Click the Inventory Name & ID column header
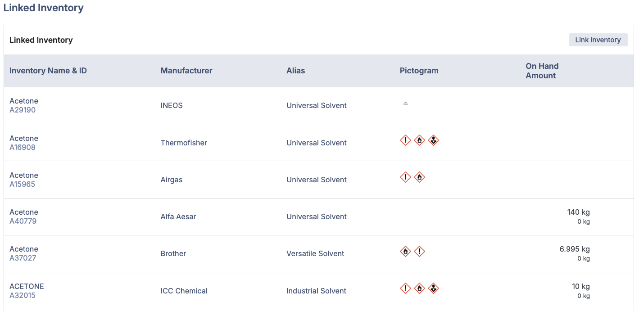 point(48,71)
